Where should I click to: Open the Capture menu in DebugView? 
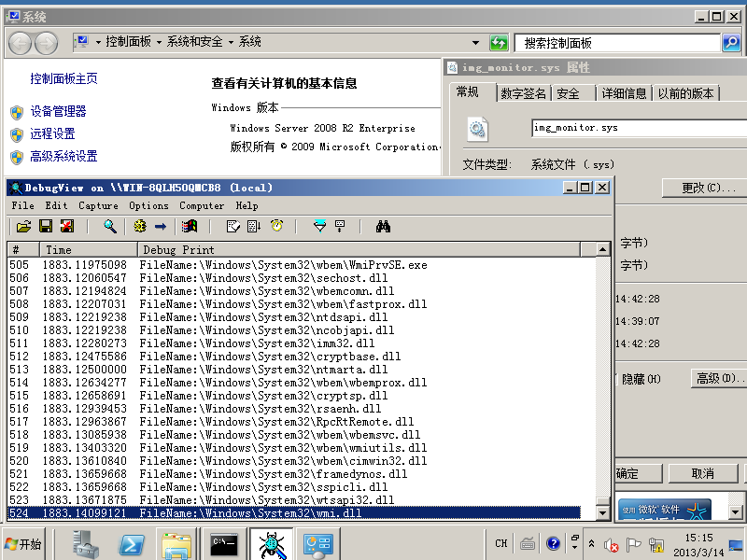coord(98,205)
